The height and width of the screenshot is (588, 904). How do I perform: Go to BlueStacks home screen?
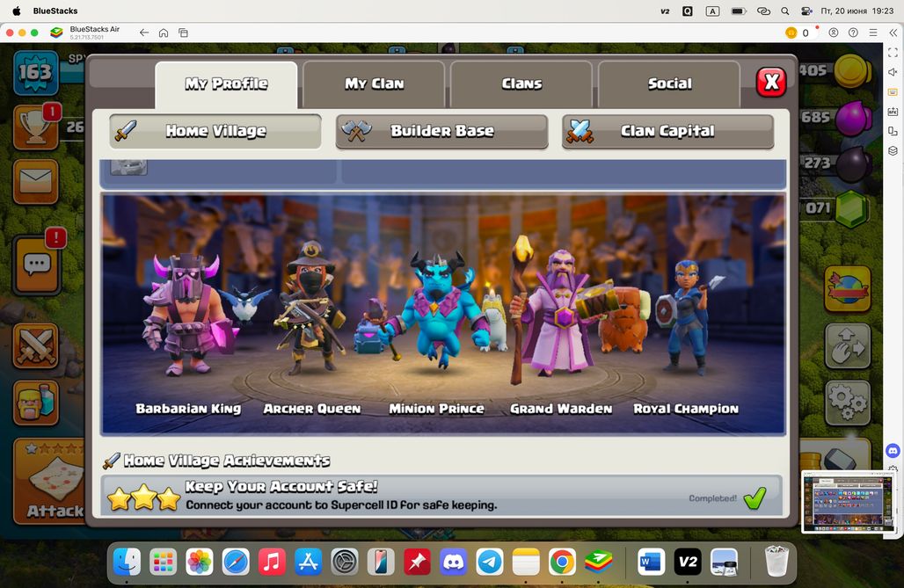[164, 33]
